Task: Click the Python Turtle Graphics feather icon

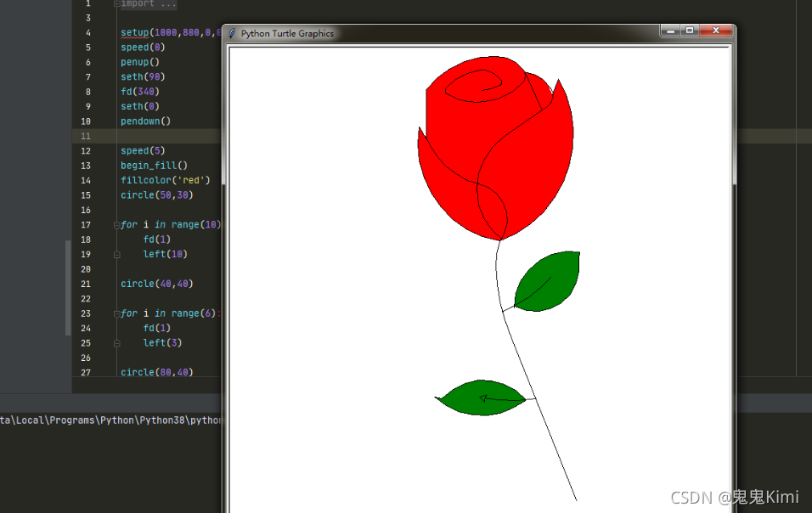Action: pos(233,34)
